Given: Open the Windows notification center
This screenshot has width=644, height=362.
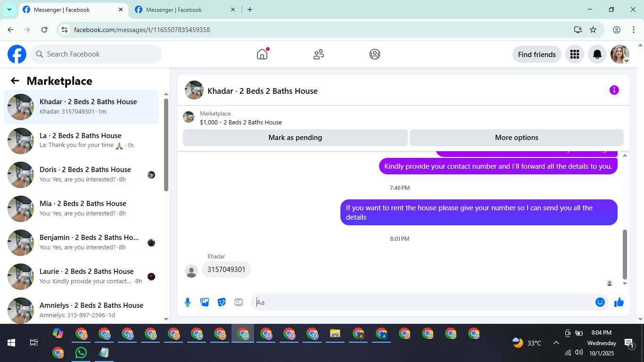Looking at the screenshot, I should pos(629,343).
